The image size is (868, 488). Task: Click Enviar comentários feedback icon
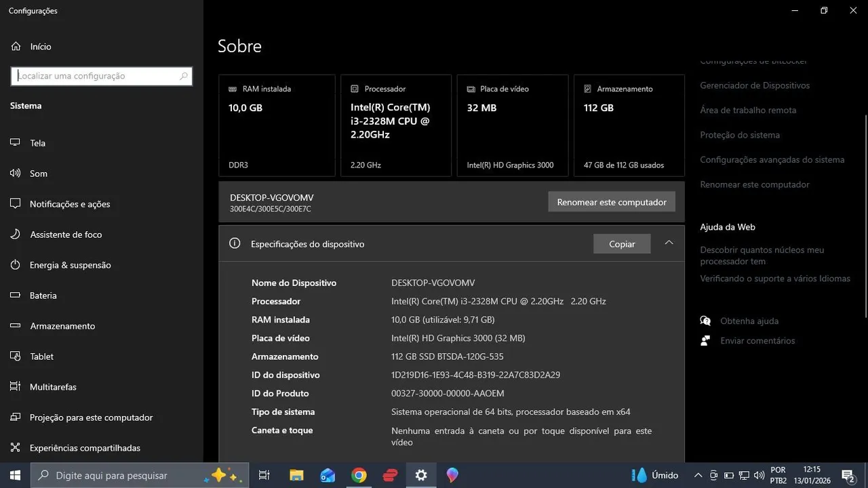(706, 340)
